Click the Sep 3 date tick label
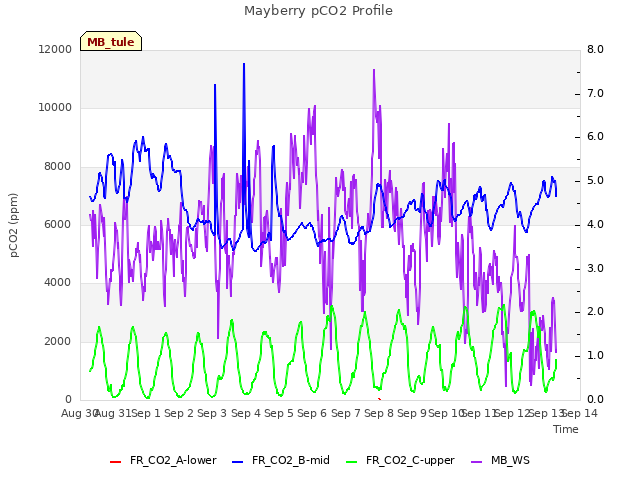Viewport: 640px width, 480px height. tap(212, 413)
